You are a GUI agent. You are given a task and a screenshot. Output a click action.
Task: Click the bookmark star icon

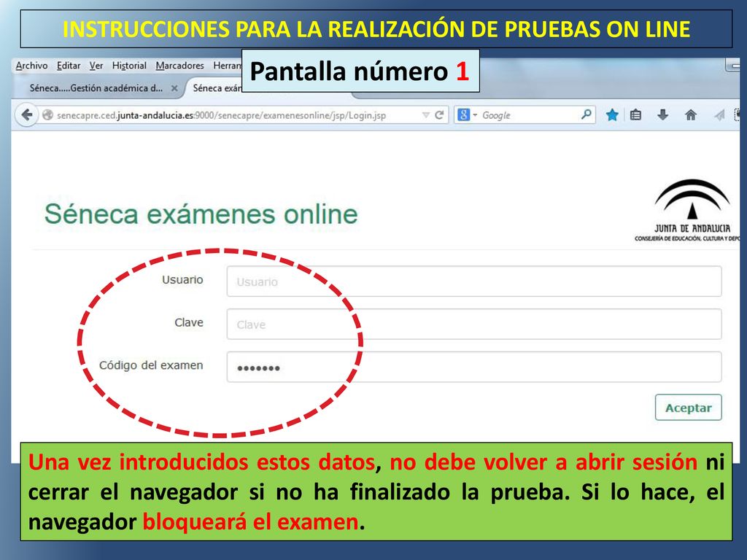pos(612,114)
